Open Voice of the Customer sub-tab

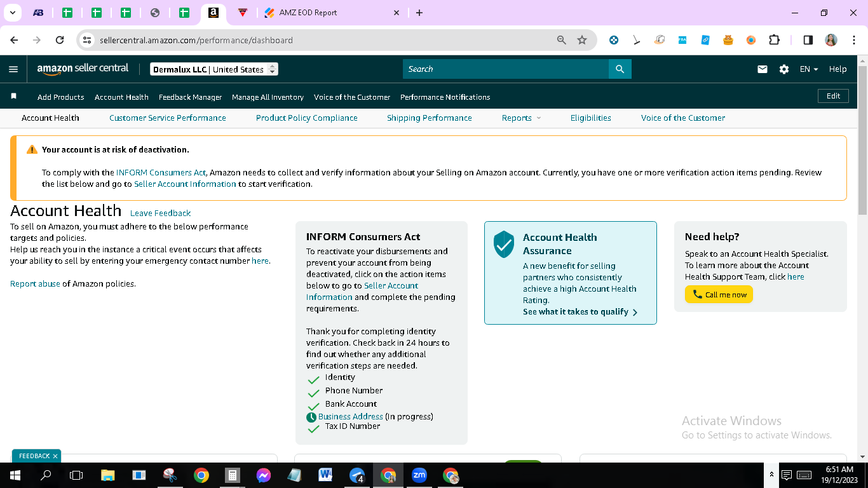pyautogui.click(x=683, y=118)
